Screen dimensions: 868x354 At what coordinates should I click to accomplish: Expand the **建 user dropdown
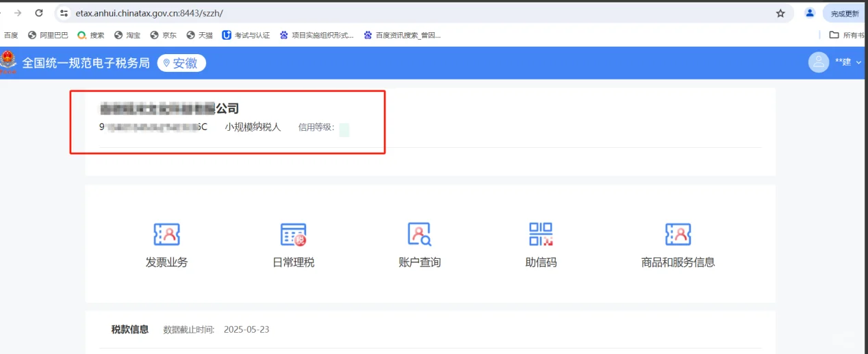849,62
